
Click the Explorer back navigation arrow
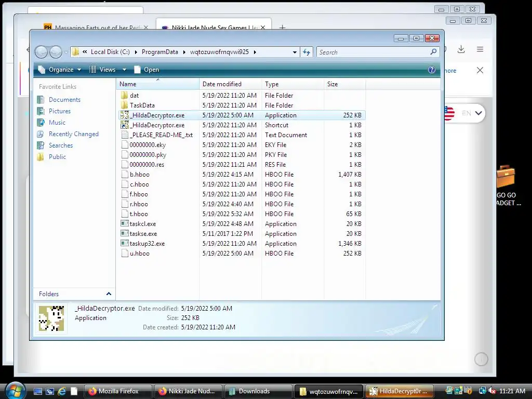point(41,52)
